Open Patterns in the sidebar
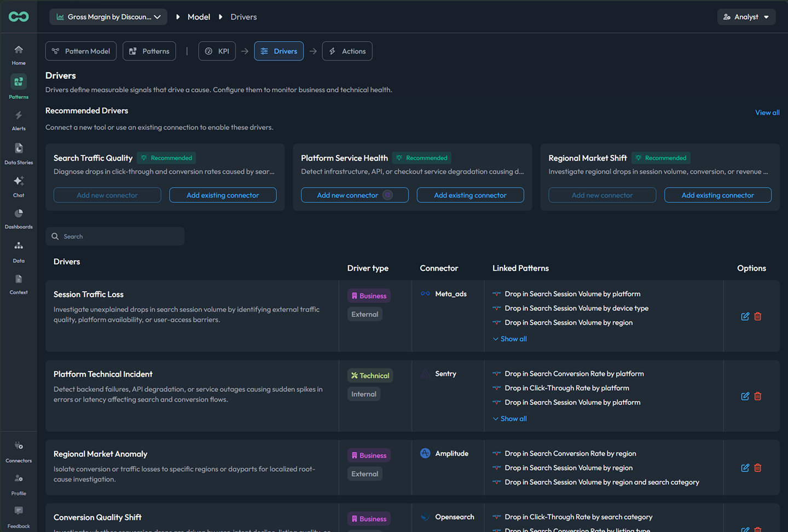The width and height of the screenshot is (788, 532). [x=19, y=88]
